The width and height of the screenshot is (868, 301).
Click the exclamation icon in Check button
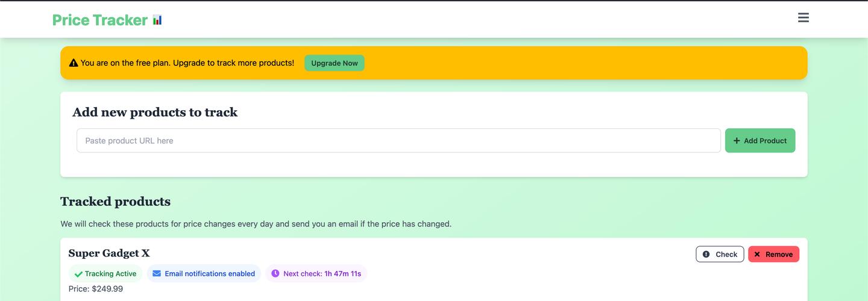pyautogui.click(x=706, y=255)
